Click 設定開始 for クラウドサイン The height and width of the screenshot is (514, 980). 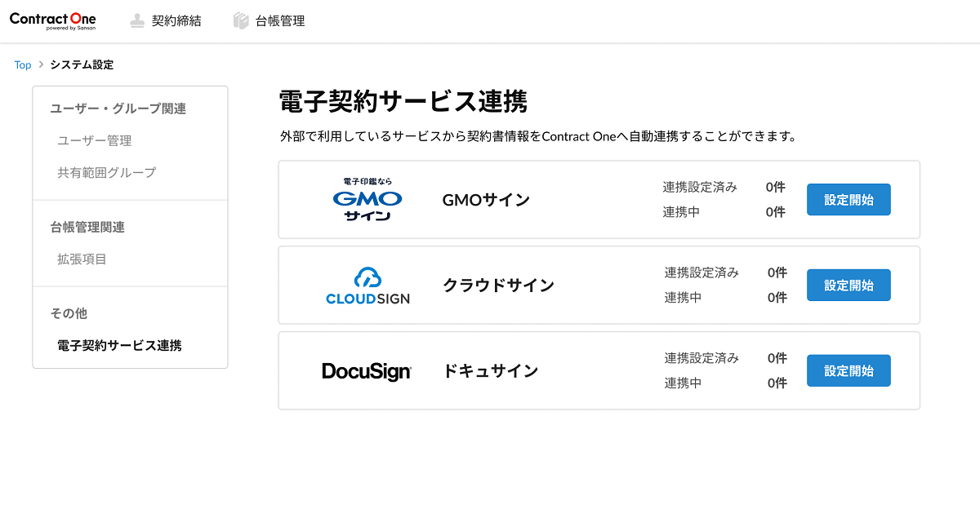848,285
